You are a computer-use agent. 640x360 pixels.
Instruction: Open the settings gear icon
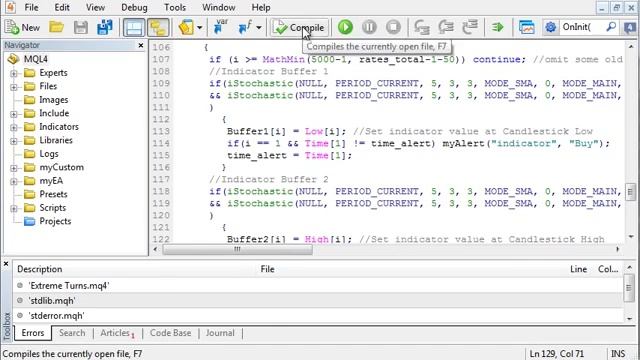pos(551,27)
